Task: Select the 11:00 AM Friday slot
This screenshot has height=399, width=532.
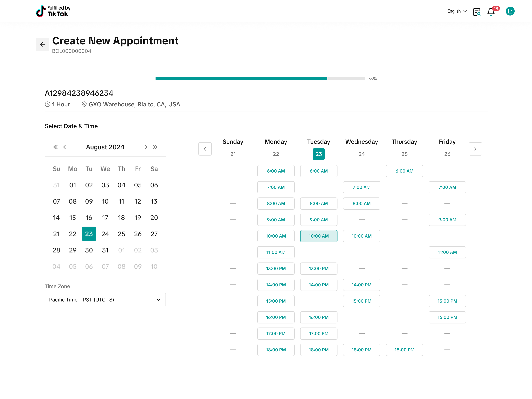Action: click(x=447, y=252)
